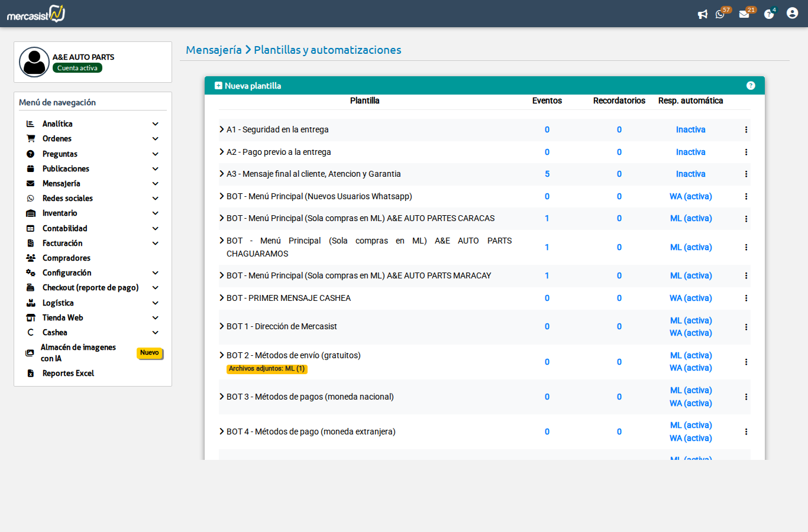Open options menu for BOT 2 - Métodos de envío

click(746, 362)
